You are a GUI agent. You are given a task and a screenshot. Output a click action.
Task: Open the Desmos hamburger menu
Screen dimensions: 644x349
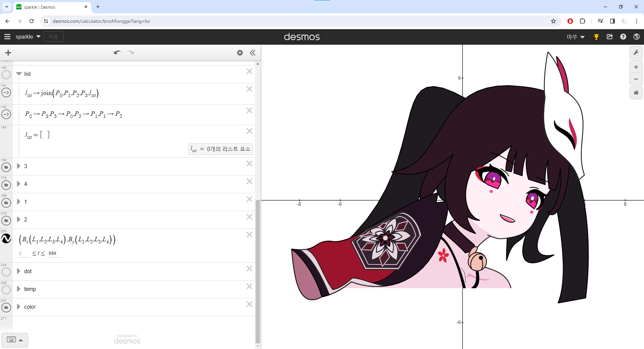pyautogui.click(x=7, y=37)
